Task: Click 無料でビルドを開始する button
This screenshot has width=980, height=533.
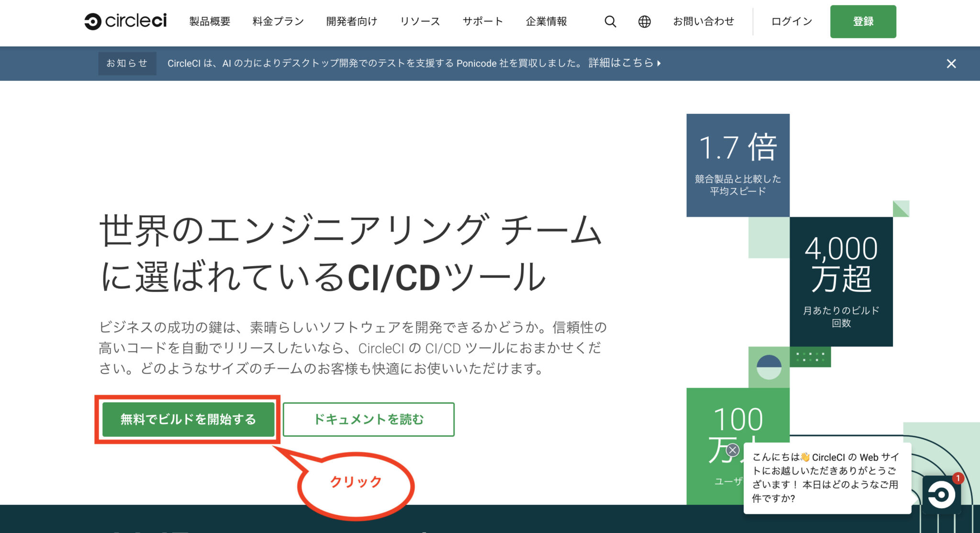Action: click(188, 420)
